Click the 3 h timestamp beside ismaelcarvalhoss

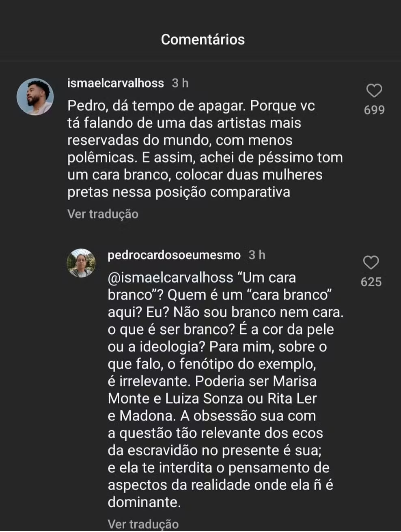point(180,83)
